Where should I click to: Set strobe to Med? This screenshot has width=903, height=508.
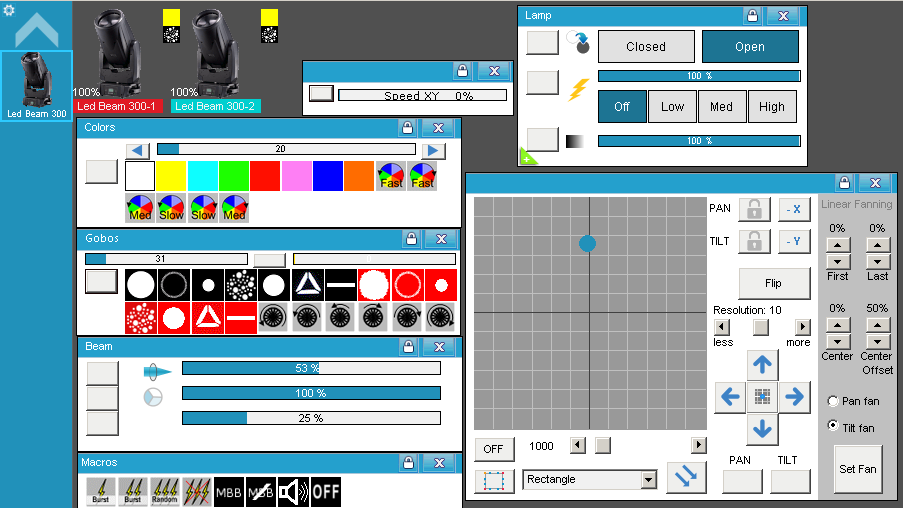pyautogui.click(x=722, y=107)
